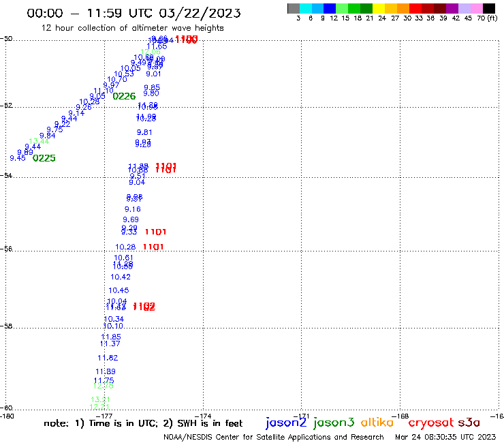The image size is (504, 443).
Task: Click the '24' label under the color scale
Action: [382, 18]
